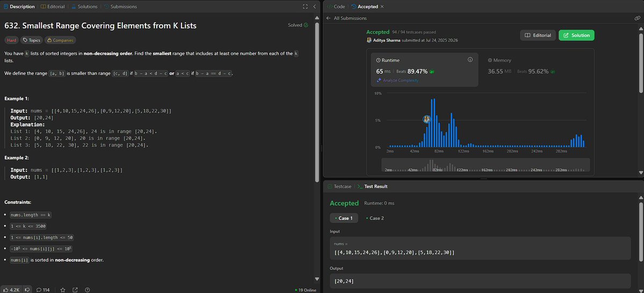Click the runtime info circle icon
The width and height of the screenshot is (644, 293).
[x=471, y=60]
